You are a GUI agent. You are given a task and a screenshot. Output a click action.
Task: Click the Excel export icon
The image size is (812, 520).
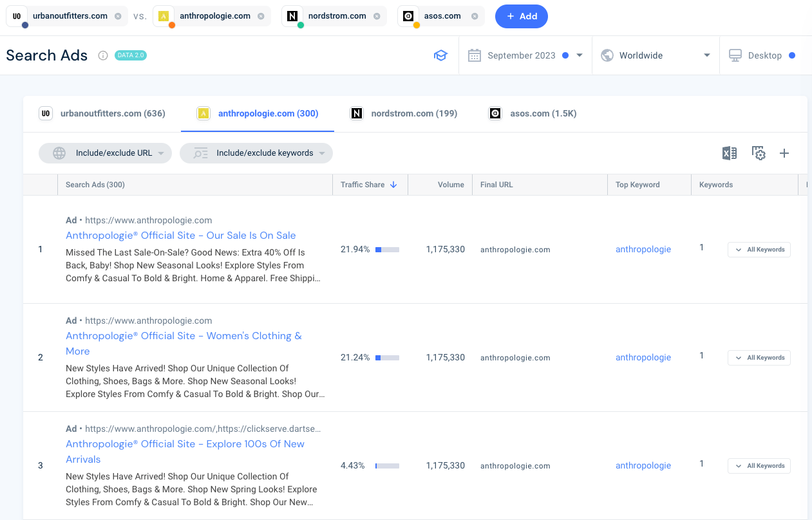(729, 153)
